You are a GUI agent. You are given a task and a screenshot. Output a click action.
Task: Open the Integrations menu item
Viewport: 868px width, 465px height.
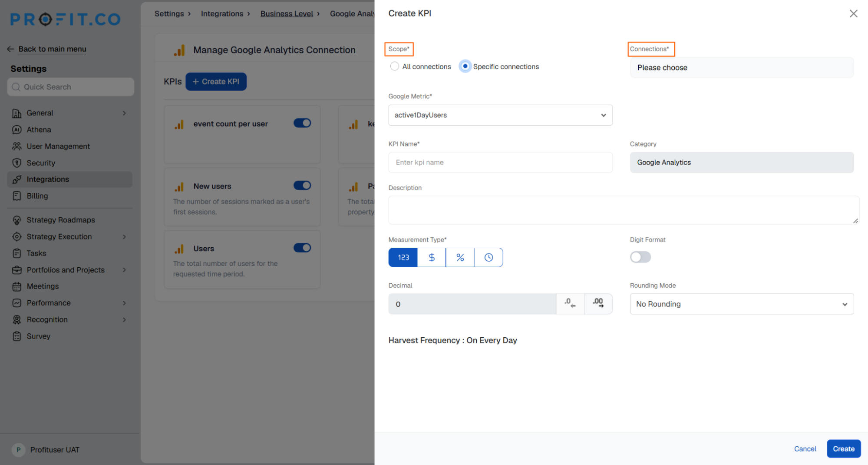point(69,179)
